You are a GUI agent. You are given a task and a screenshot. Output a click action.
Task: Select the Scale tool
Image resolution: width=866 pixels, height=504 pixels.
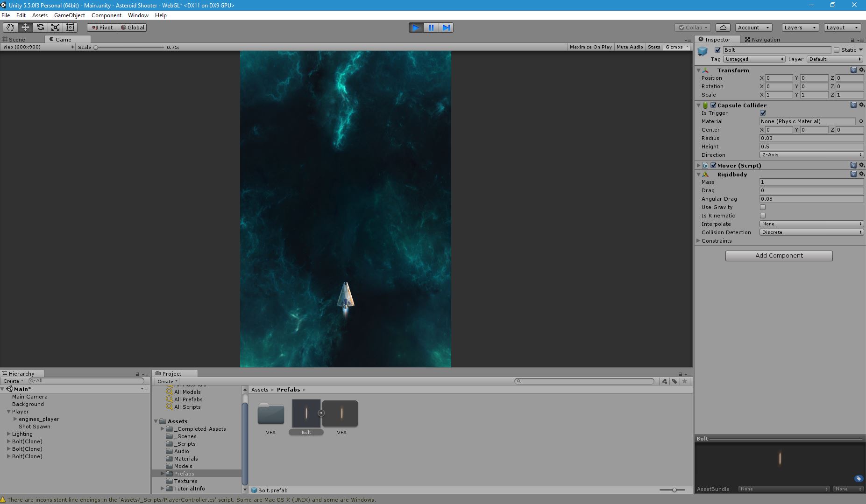(x=55, y=28)
